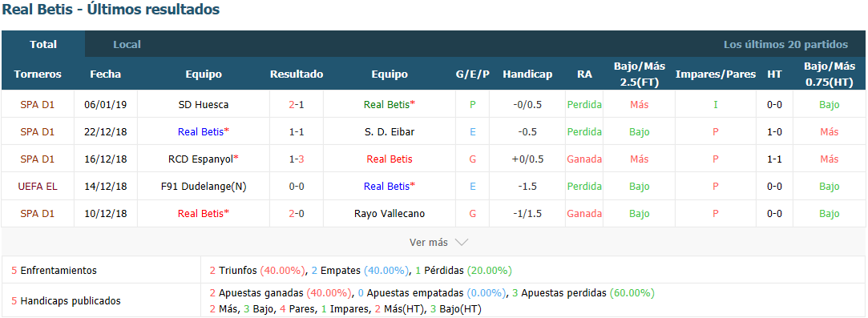Open the SD Huesca team link
The height and width of the screenshot is (318, 868).
click(x=204, y=104)
